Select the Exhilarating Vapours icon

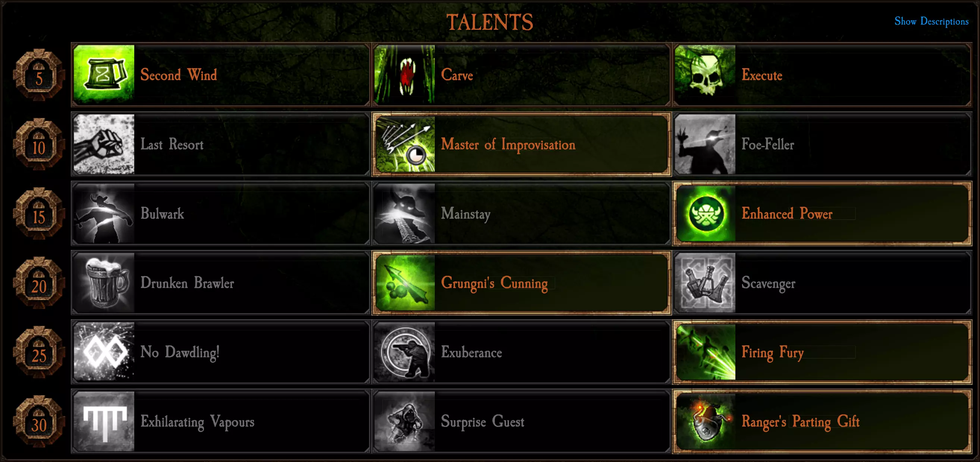point(104,421)
